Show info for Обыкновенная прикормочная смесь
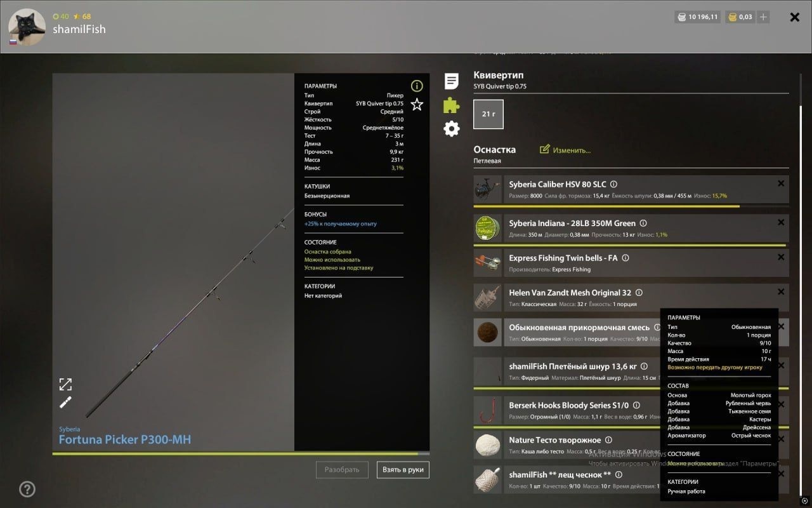The image size is (812, 508). (x=657, y=328)
